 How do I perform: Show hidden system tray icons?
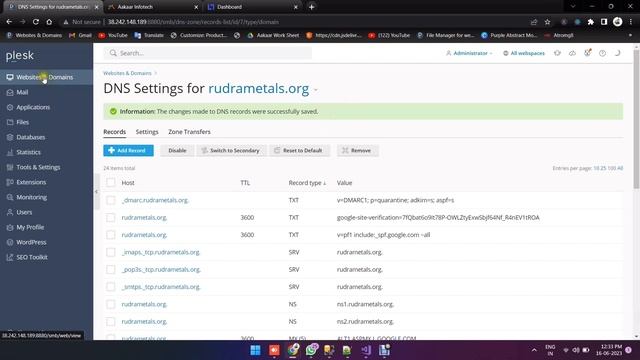tap(534, 350)
